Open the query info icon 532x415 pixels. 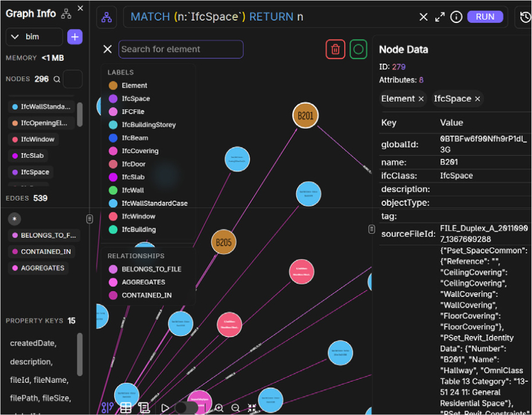click(x=456, y=17)
